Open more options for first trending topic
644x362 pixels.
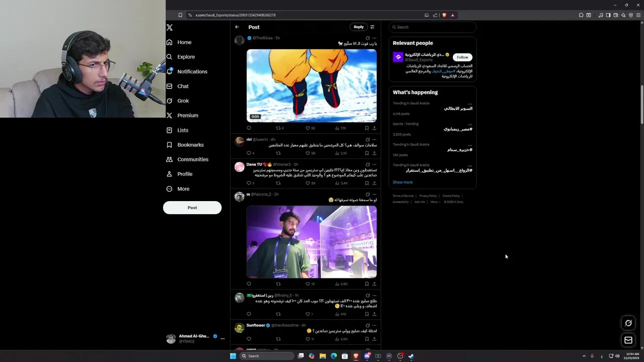(x=470, y=104)
